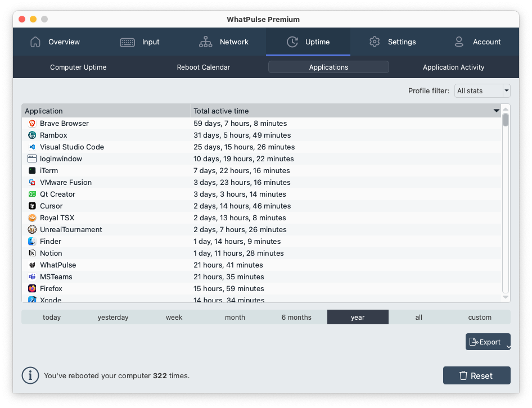Click the Notion app icon

(32, 253)
